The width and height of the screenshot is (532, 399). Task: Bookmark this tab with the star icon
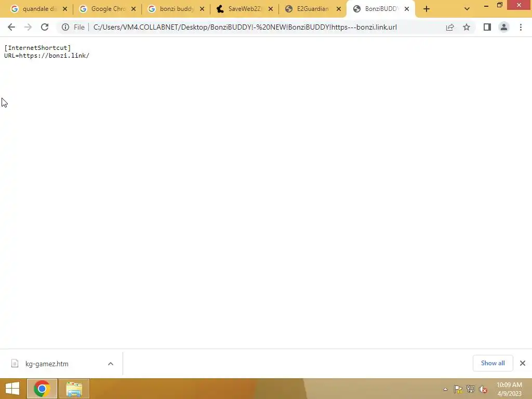(x=467, y=27)
